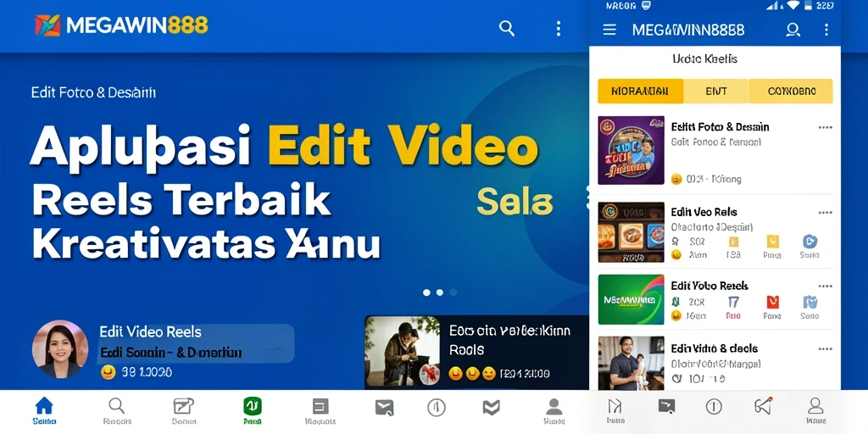The width and height of the screenshot is (868, 434).
Task: Click the circled info icon in the phone bottom bar
Action: [x=714, y=407]
